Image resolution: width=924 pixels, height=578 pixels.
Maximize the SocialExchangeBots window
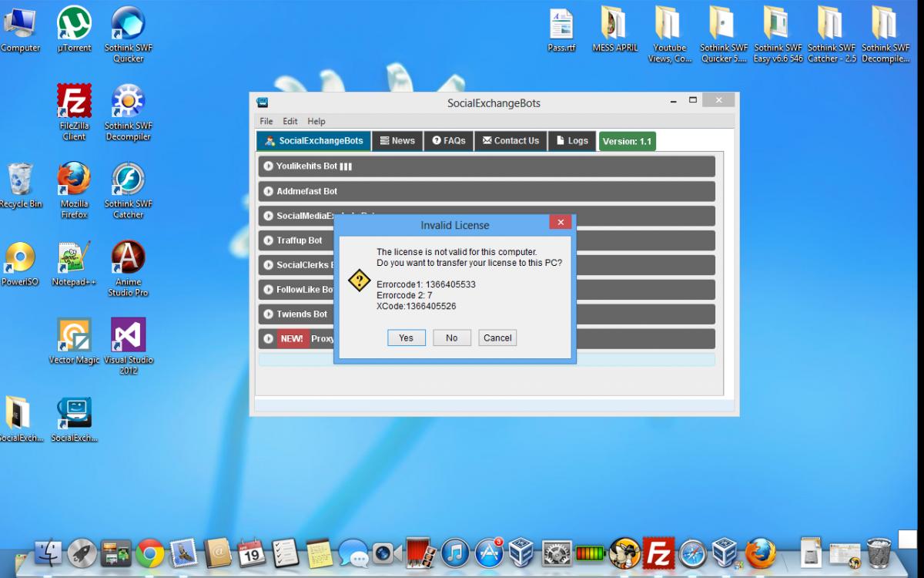click(692, 100)
